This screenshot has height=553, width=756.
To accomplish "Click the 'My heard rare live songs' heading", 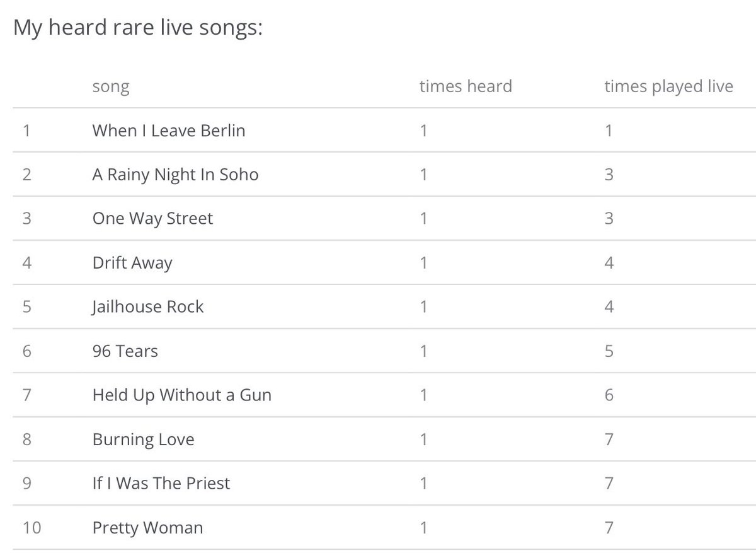I will coord(137,28).
